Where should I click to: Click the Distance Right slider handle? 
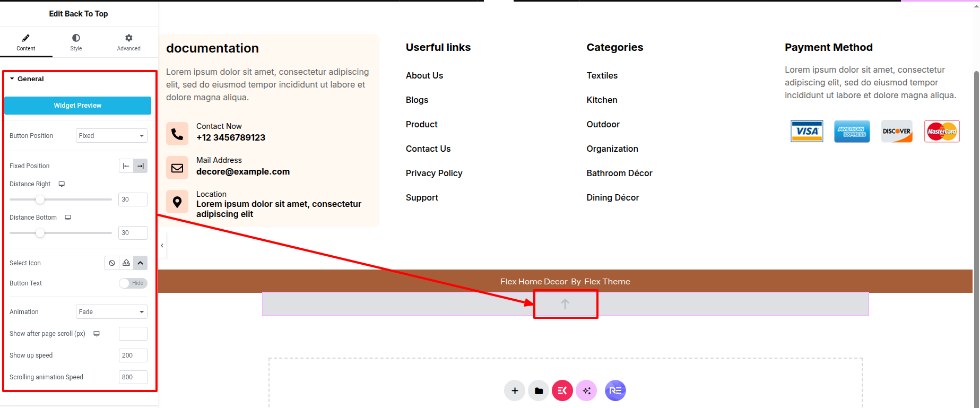[x=40, y=199]
